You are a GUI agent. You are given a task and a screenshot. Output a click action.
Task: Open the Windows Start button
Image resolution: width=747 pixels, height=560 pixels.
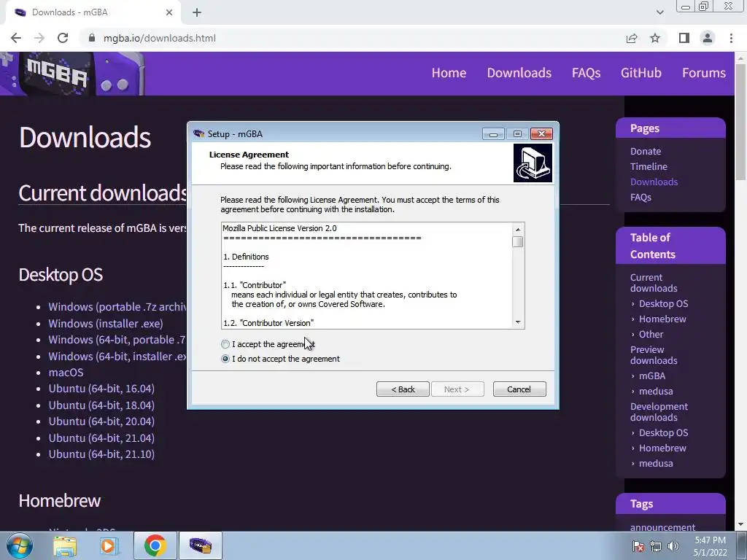(x=20, y=545)
